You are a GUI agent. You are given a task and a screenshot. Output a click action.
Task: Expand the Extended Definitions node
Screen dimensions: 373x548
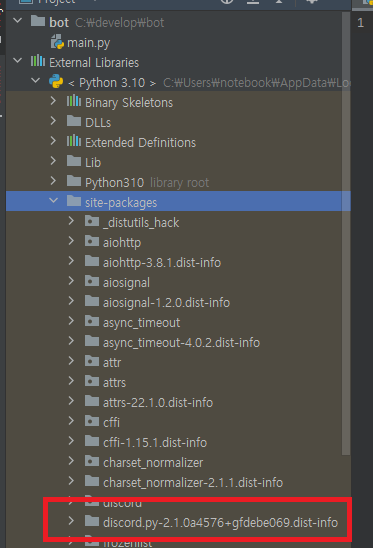(x=53, y=141)
